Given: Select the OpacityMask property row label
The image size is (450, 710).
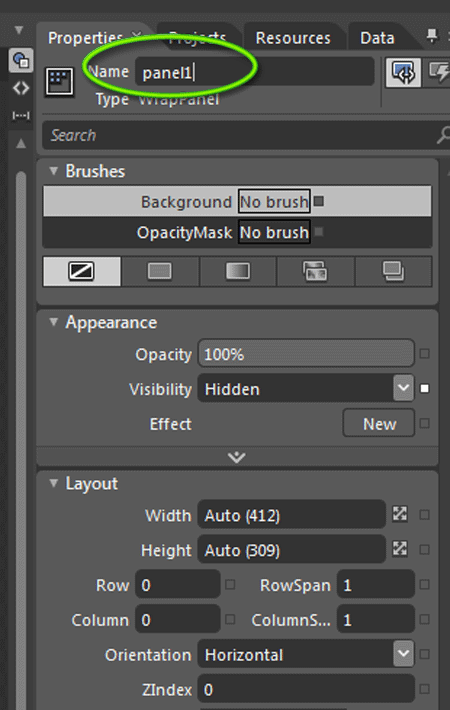Looking at the screenshot, I should (184, 233).
